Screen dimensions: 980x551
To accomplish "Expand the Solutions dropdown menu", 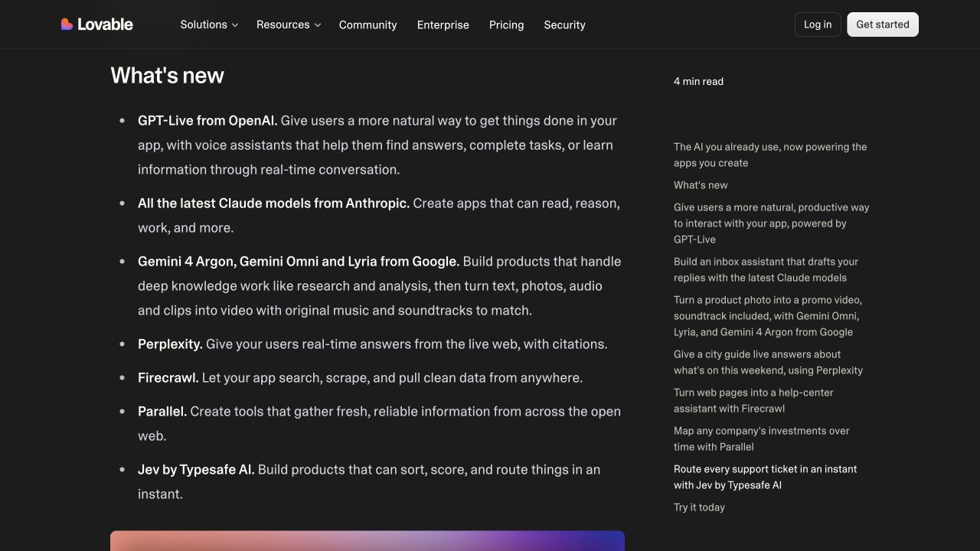I will coord(209,24).
